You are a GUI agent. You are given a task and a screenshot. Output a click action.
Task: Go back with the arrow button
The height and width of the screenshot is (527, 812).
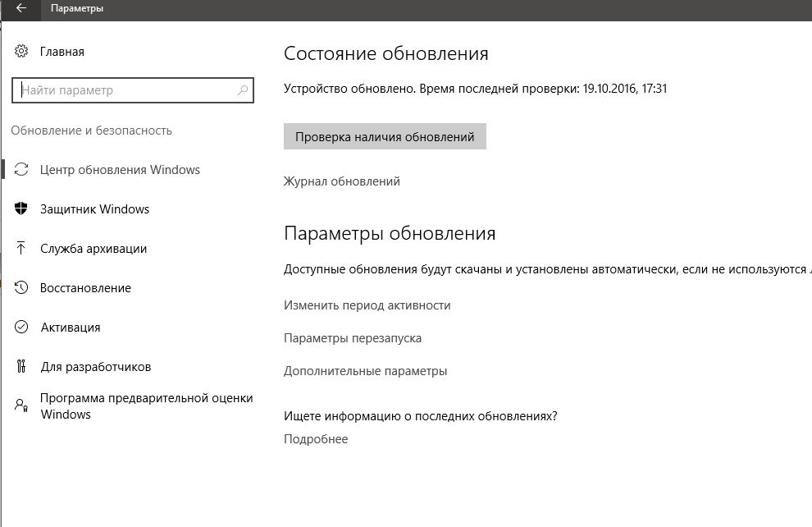point(21,8)
